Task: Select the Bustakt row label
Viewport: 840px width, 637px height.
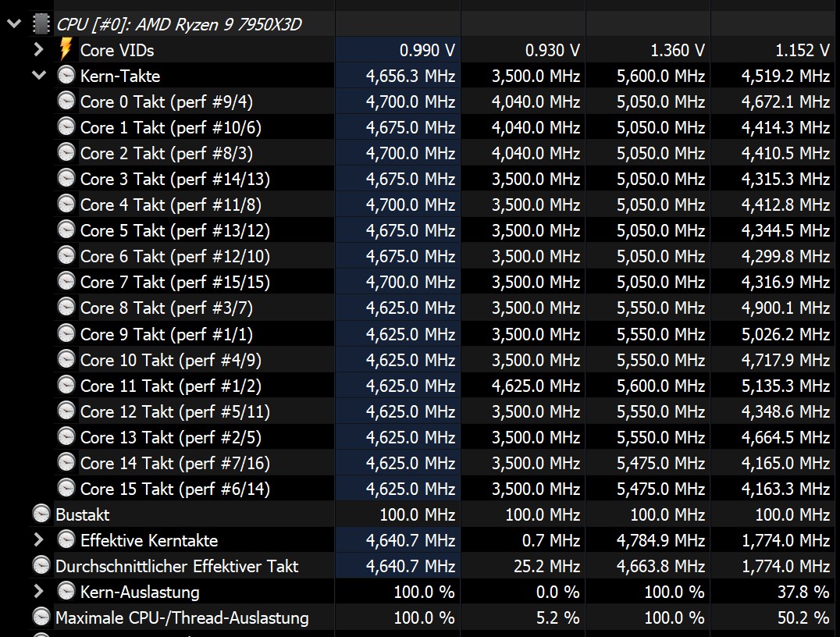Action: coord(83,515)
